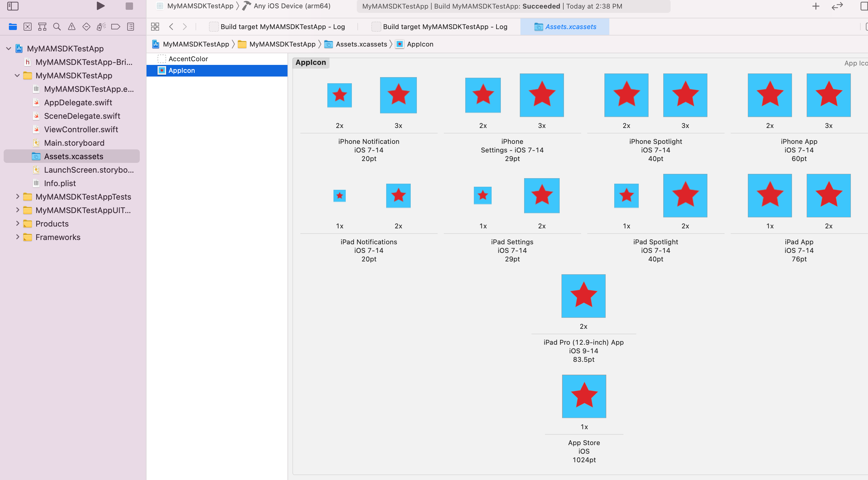Open the Breakpoint navigator icon

coord(116,27)
